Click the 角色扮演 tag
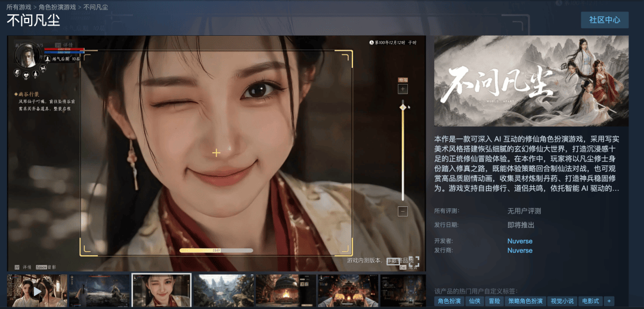The width and height of the screenshot is (644, 309). [448, 301]
